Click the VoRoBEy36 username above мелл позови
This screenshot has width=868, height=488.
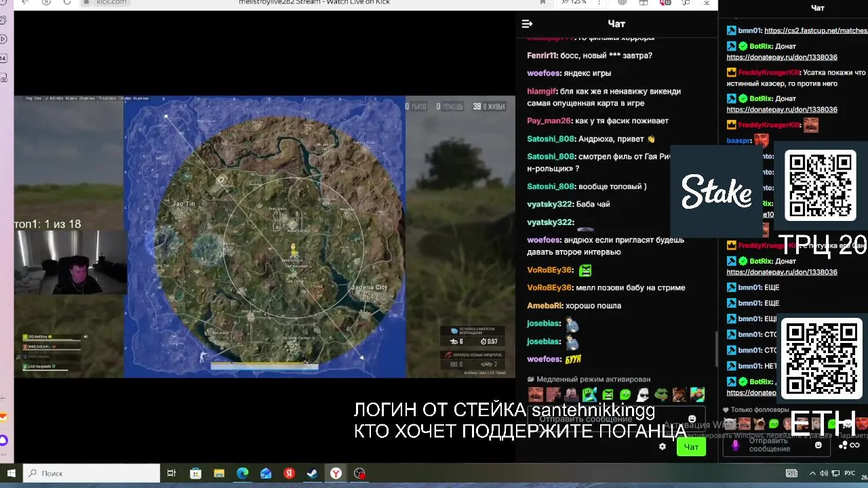point(549,288)
